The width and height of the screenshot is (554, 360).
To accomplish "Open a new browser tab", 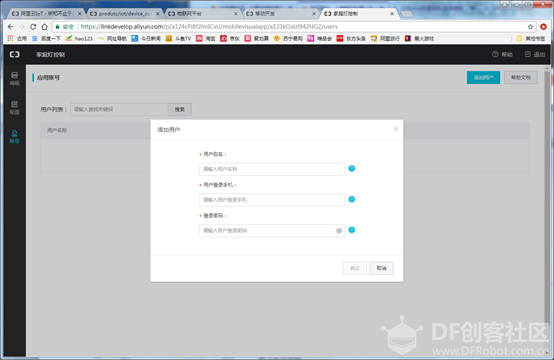I will point(407,14).
